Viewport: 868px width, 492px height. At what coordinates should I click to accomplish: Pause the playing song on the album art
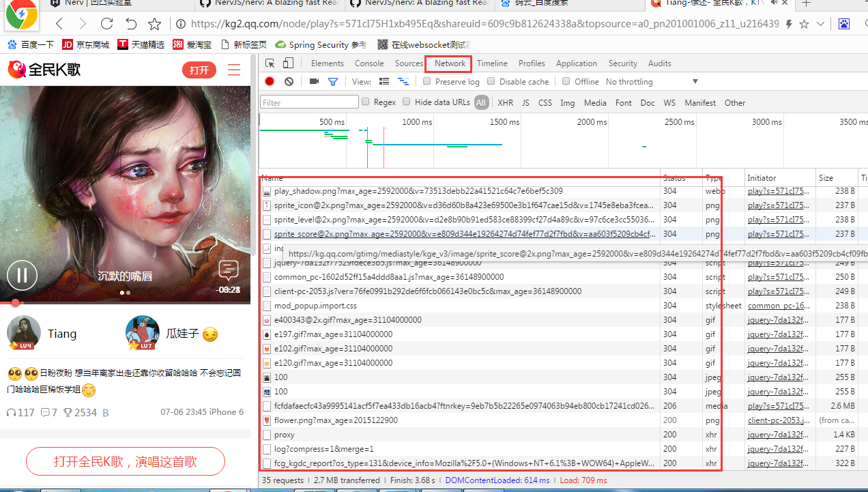point(22,275)
